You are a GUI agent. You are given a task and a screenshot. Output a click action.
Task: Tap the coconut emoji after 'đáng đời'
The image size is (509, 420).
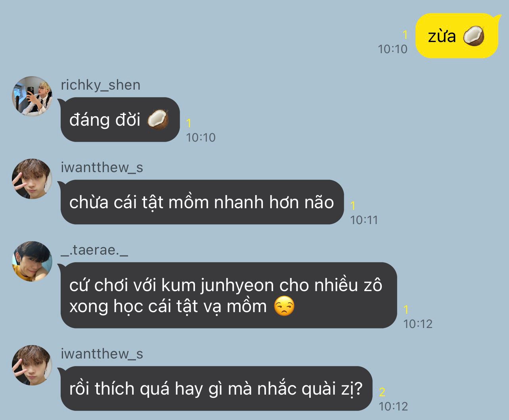(158, 119)
